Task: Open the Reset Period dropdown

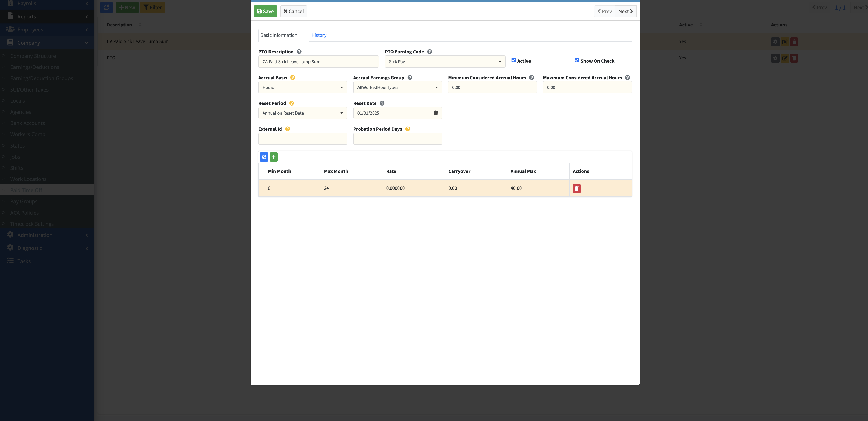Action: (341, 113)
